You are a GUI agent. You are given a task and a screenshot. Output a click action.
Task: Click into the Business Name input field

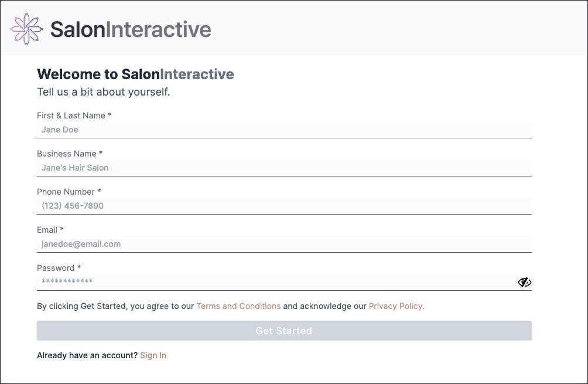(284, 168)
